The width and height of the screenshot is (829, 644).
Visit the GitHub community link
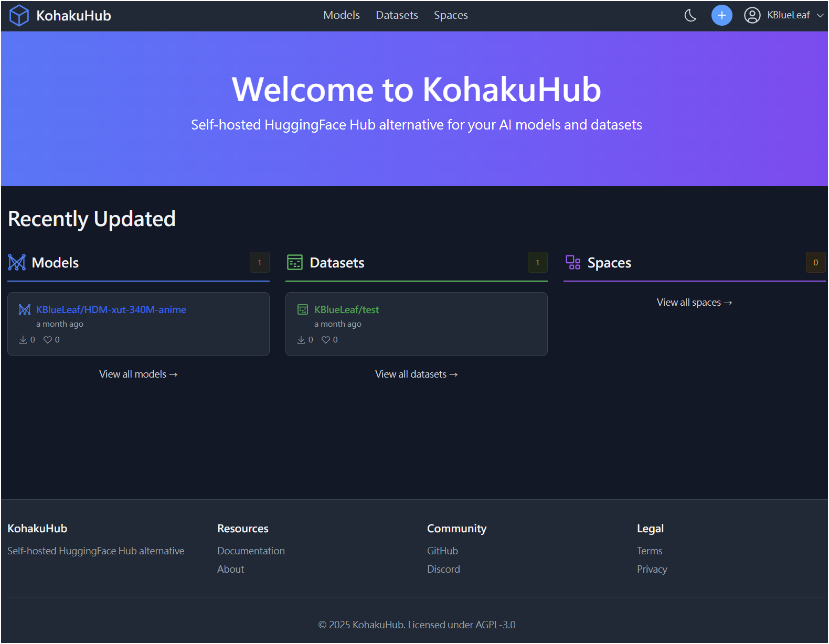pos(442,551)
